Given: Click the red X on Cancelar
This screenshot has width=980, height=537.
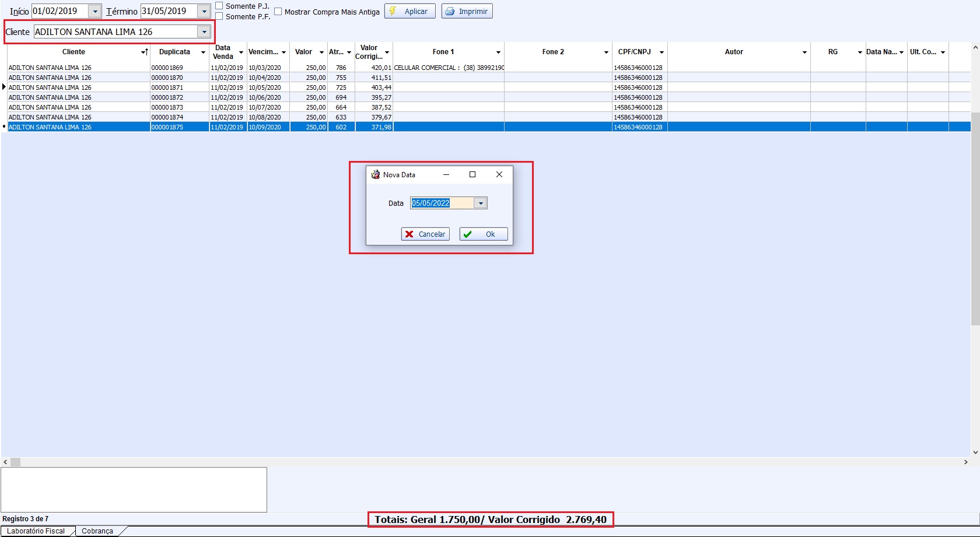Looking at the screenshot, I should click(409, 234).
